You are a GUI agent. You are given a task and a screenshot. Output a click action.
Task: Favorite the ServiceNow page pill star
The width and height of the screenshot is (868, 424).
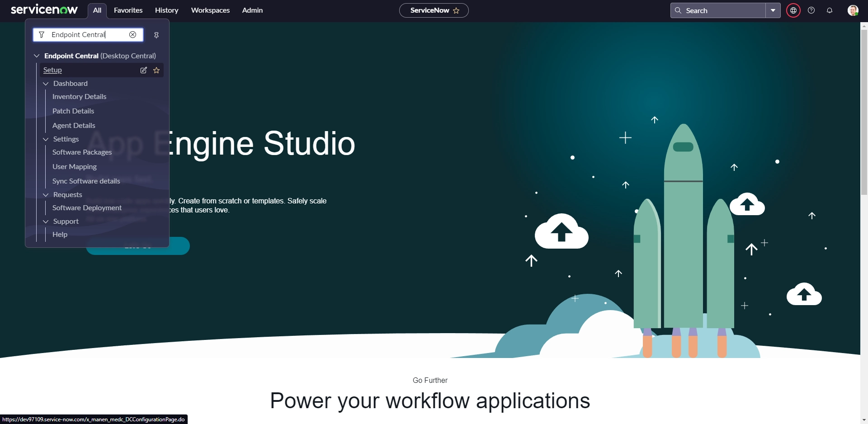tap(456, 10)
